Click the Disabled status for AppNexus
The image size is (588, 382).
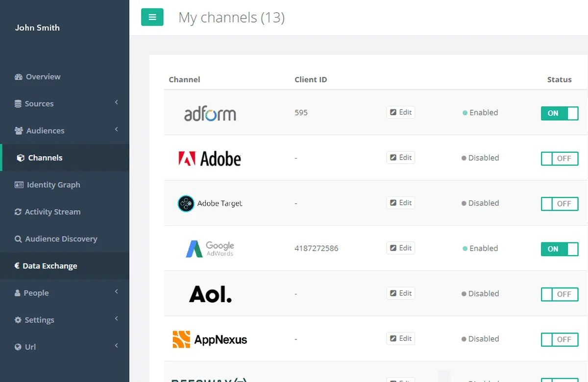point(480,339)
